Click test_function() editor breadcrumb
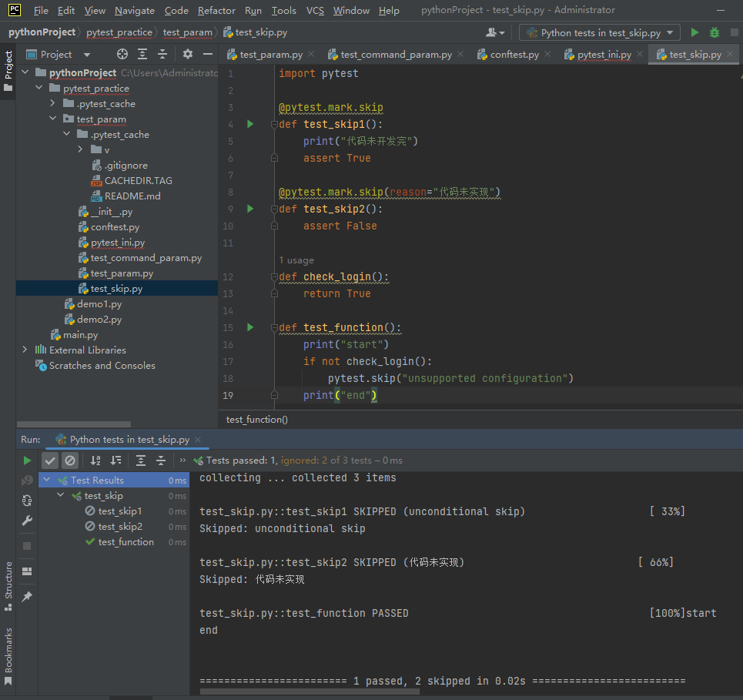743x700 pixels. pyautogui.click(x=257, y=420)
